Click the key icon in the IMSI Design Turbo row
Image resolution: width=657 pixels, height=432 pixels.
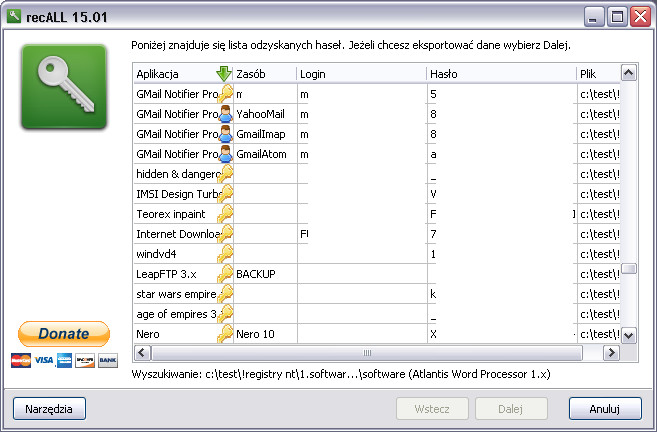(x=225, y=194)
